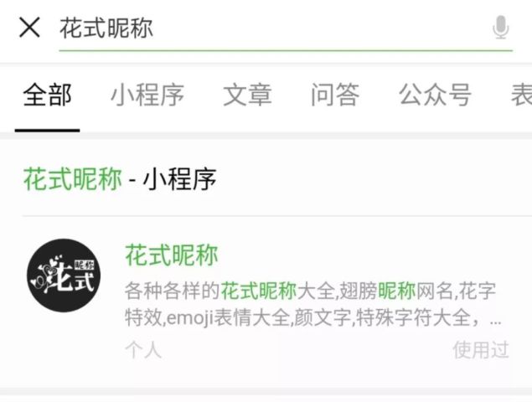The image size is (532, 402).
Task: Click the 使用过 label on the result
Action: pyautogui.click(x=481, y=350)
